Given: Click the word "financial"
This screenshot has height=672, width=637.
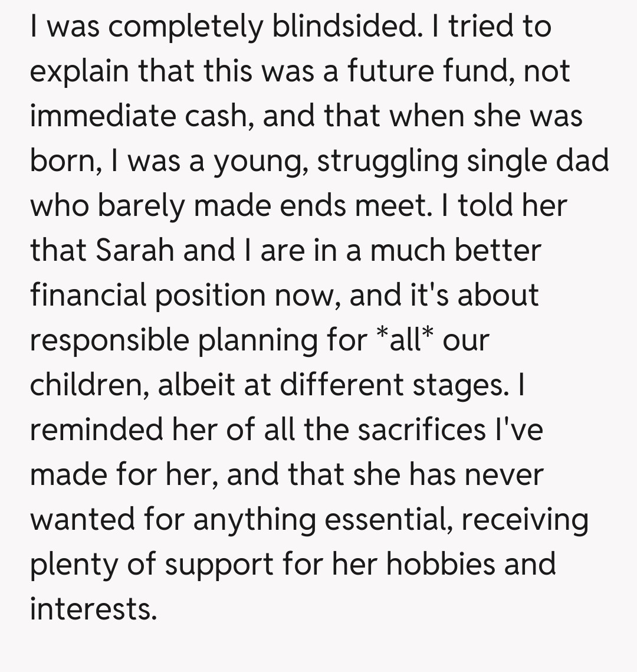Looking at the screenshot, I should (88, 295).
